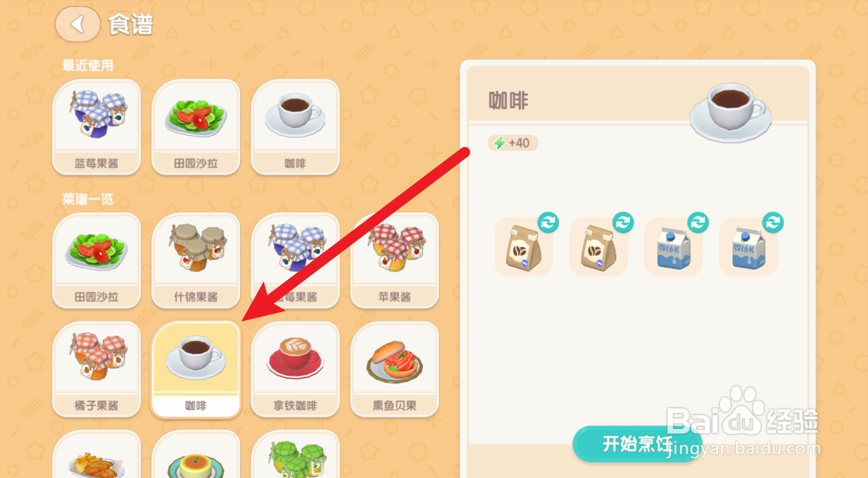
Task: Choose the 橘子果酱 recipe
Action: point(97,369)
